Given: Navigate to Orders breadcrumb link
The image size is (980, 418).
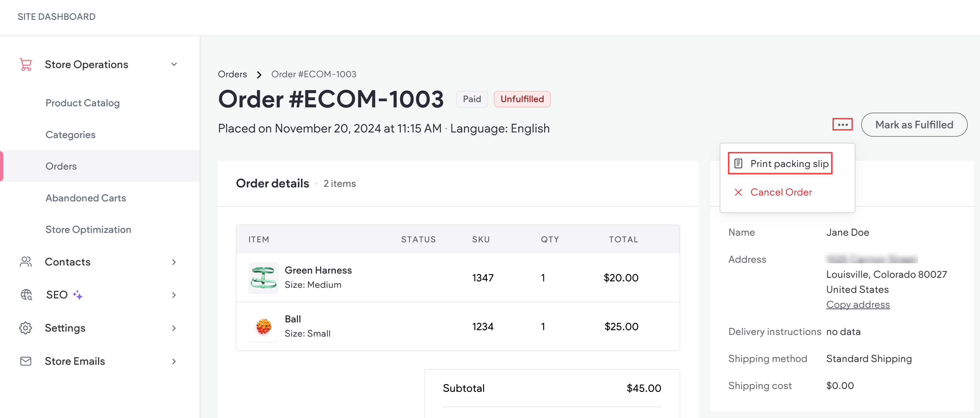Looking at the screenshot, I should point(232,74).
